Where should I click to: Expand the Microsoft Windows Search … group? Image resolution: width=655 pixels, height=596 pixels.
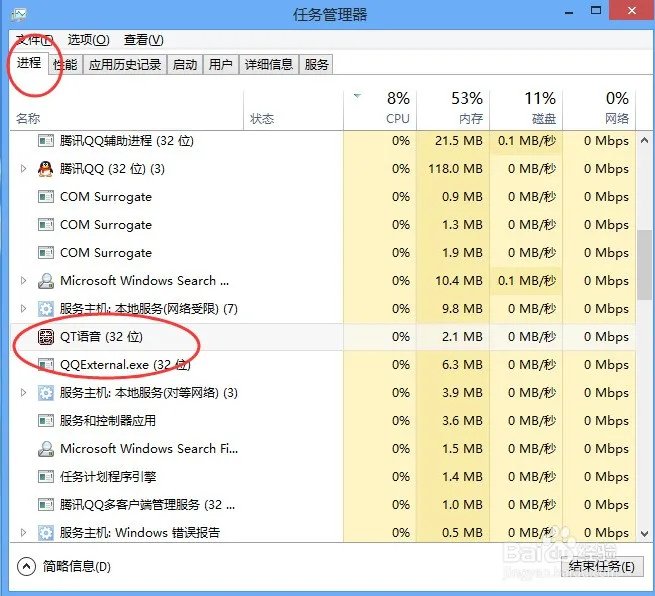click(x=23, y=281)
